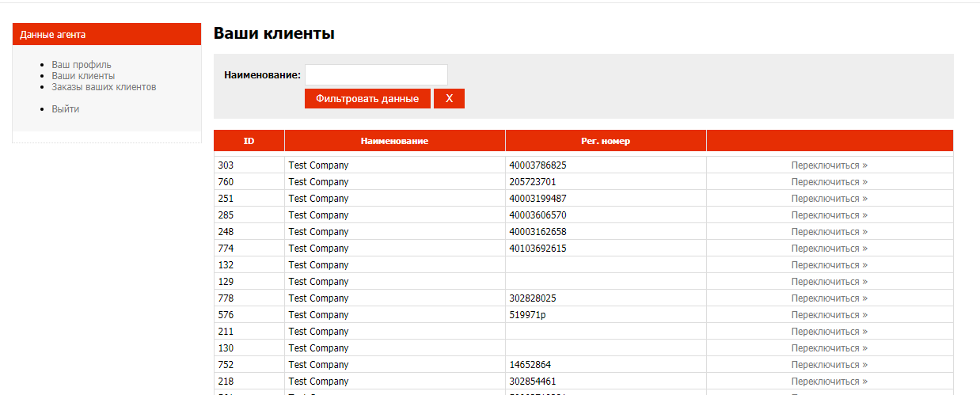Click the Рег. номер column header

tap(605, 141)
